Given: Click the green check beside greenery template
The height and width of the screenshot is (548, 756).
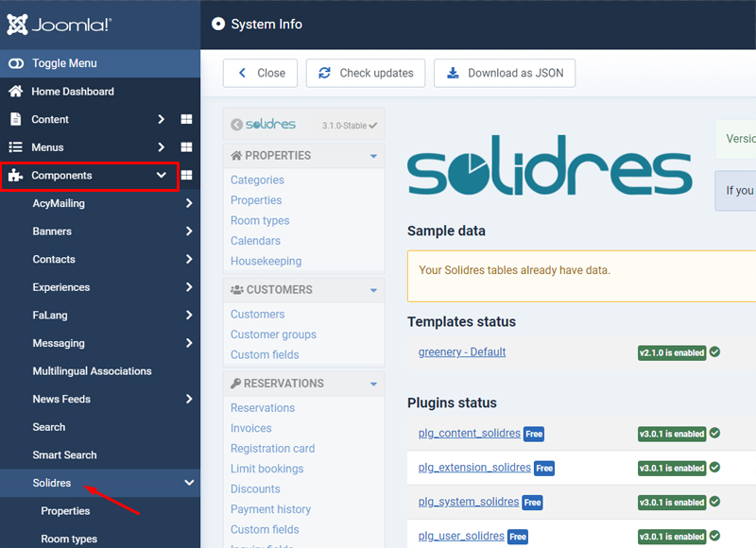Looking at the screenshot, I should pos(715,352).
